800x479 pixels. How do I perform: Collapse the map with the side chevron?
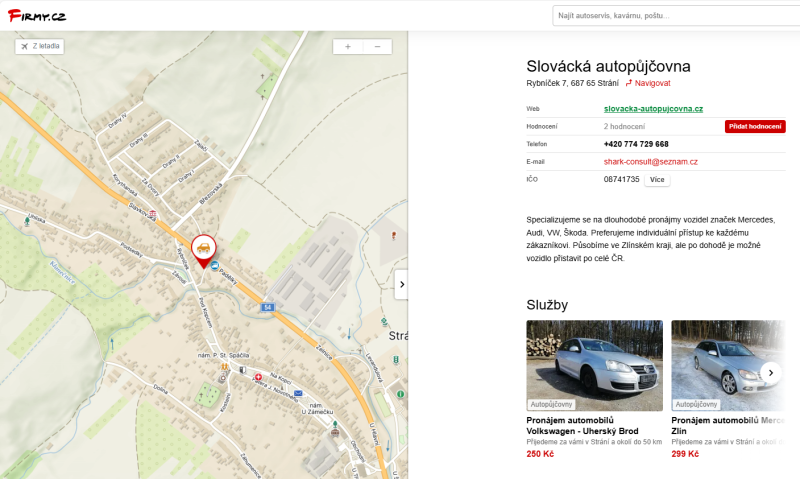click(x=402, y=285)
